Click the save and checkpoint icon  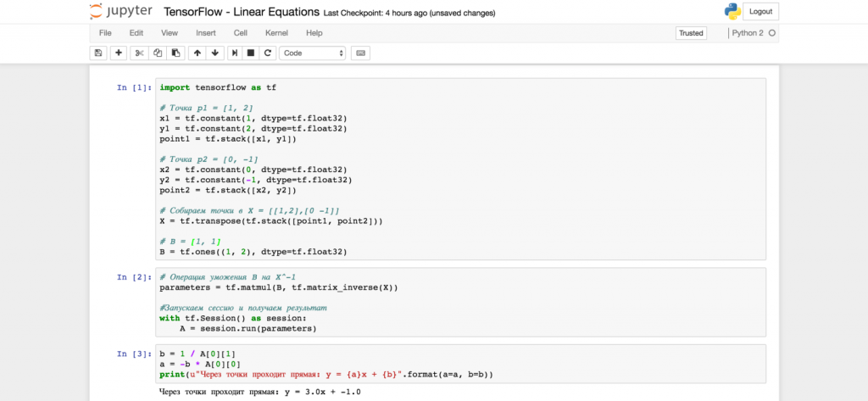pos(98,53)
